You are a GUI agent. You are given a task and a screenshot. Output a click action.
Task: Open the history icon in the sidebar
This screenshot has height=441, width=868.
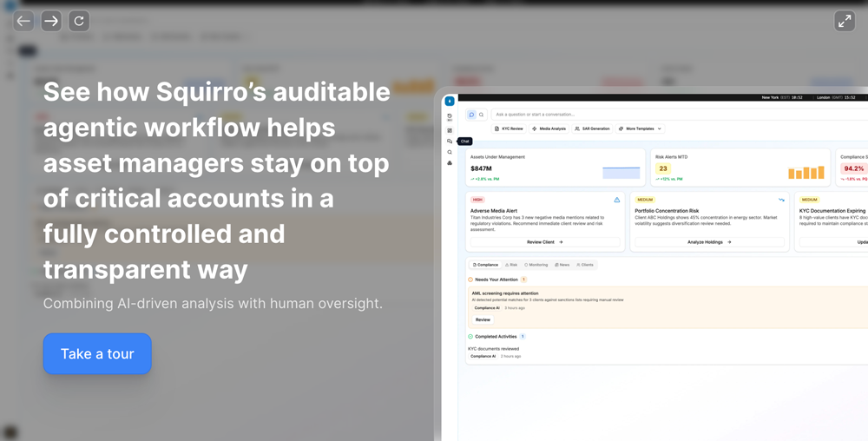[450, 117]
